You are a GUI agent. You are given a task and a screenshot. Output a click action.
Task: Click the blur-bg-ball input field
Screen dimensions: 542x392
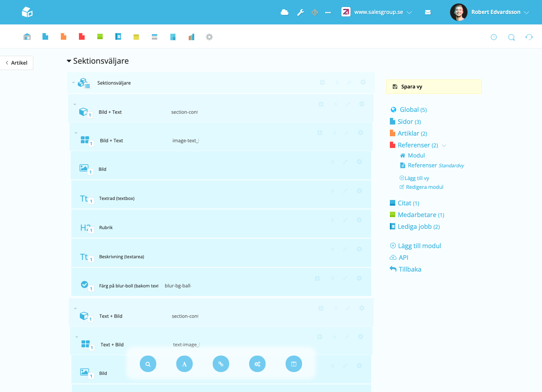pyautogui.click(x=178, y=286)
